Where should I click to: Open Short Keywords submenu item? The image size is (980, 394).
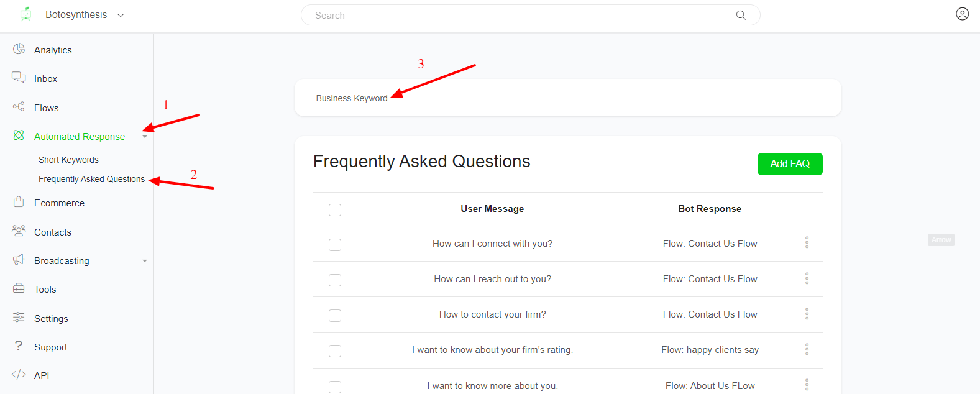pyautogui.click(x=68, y=160)
